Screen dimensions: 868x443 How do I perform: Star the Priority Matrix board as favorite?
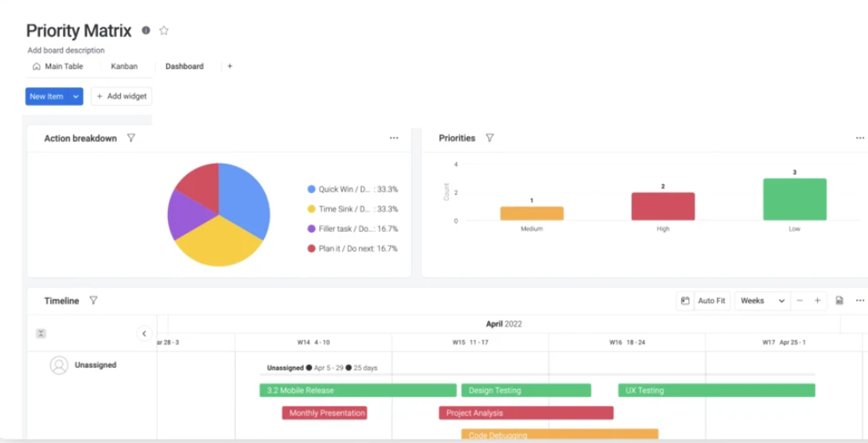[x=164, y=30]
